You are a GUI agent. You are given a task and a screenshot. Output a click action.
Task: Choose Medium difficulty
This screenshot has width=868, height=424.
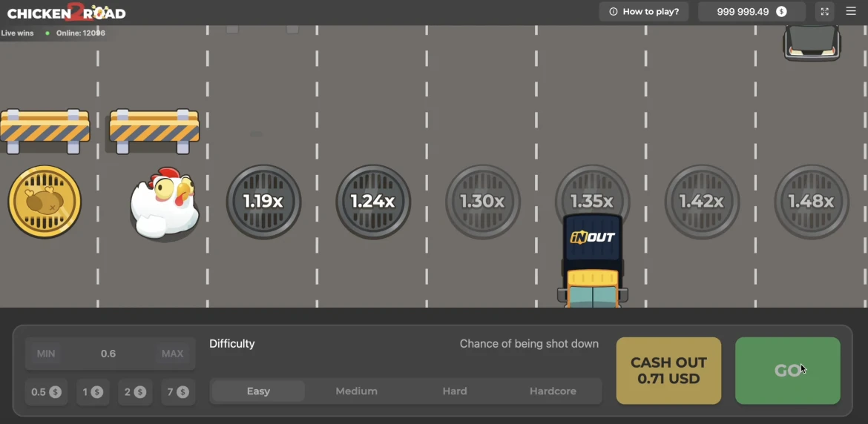pos(357,391)
